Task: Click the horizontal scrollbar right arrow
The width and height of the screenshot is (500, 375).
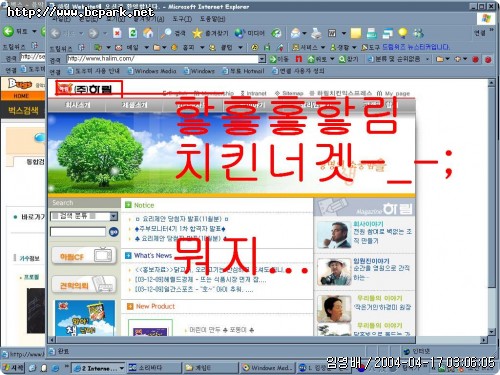Action: tap(484, 340)
